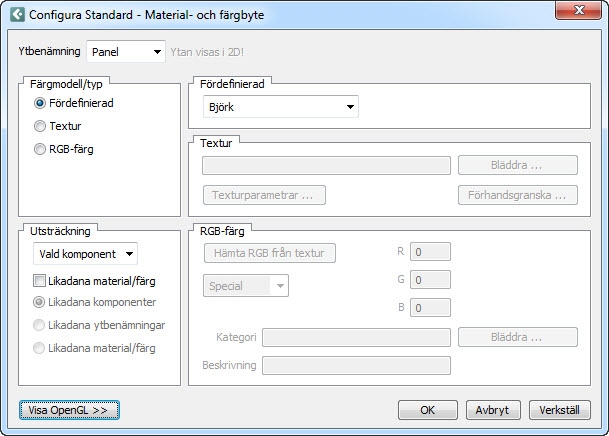The height and width of the screenshot is (436, 609).
Task: Click the R color value field
Action: pos(430,252)
